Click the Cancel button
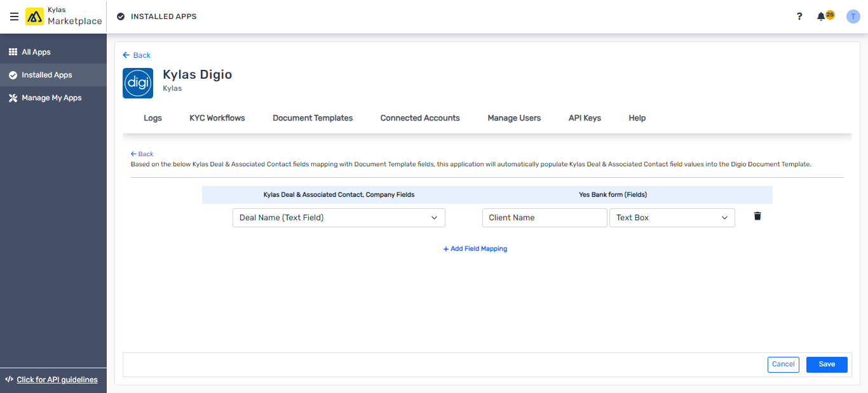The height and width of the screenshot is (393, 868). (x=783, y=364)
